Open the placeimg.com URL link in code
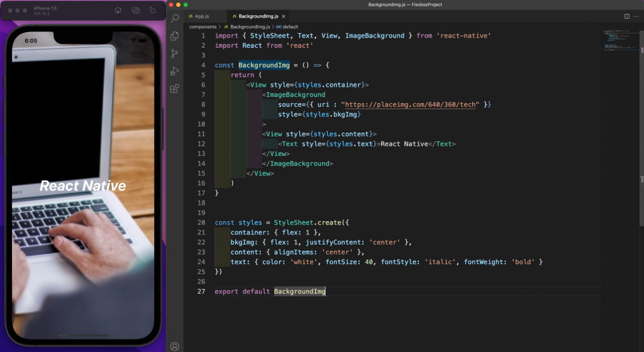 coord(410,104)
